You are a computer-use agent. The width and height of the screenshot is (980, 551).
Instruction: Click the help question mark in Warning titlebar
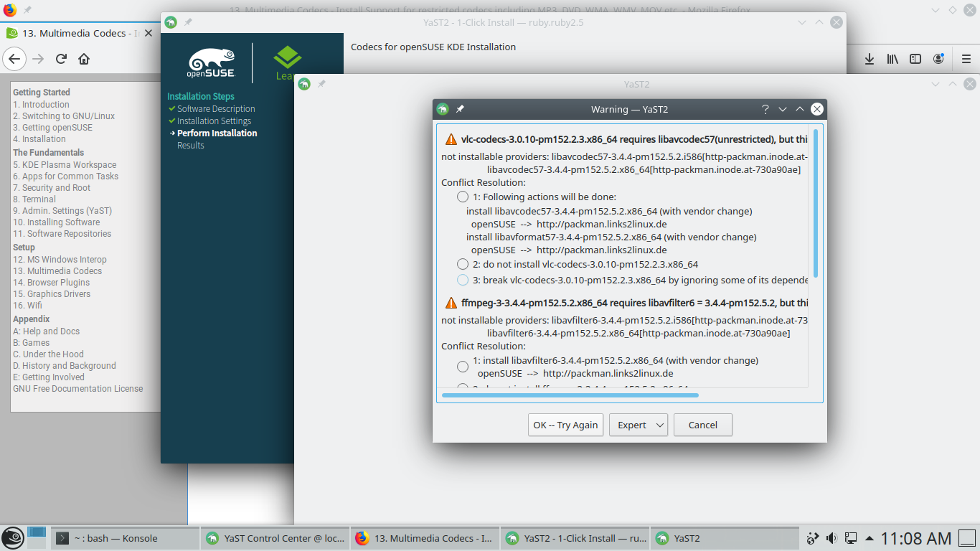[765, 109]
